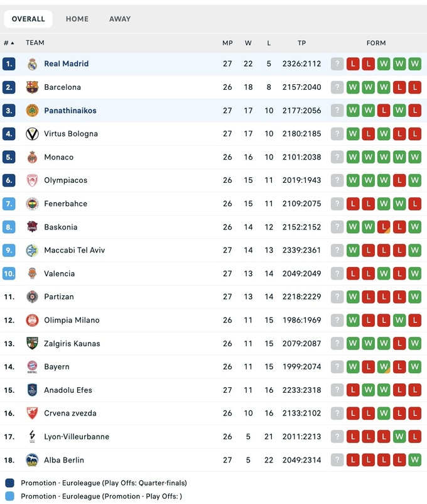The width and height of the screenshot is (427, 504).
Task: Click the Alba Berlin team logo
Action: pyautogui.click(x=32, y=460)
